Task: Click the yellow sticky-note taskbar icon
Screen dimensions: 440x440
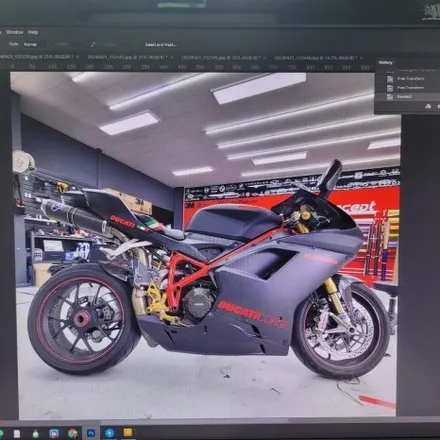Action: 128,433
